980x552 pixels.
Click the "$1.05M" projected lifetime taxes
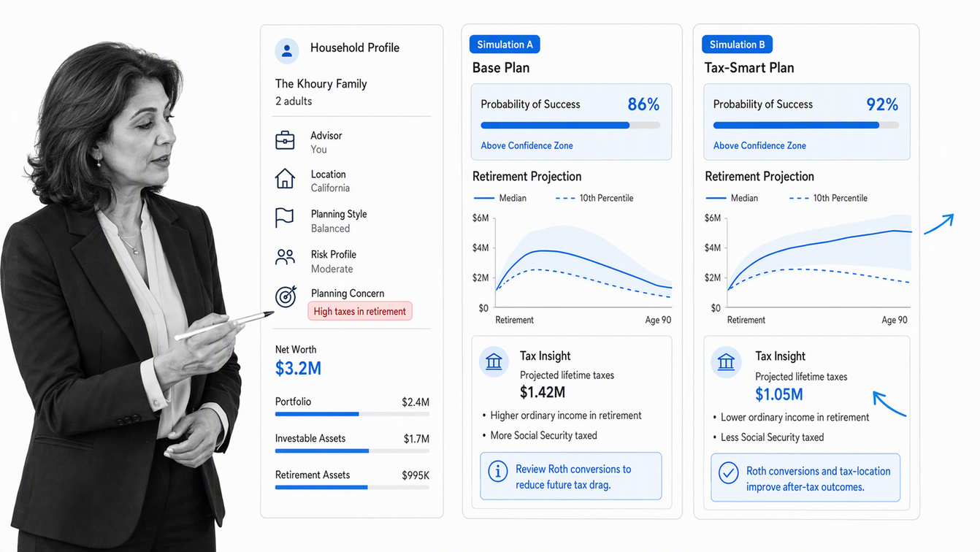[x=779, y=395]
